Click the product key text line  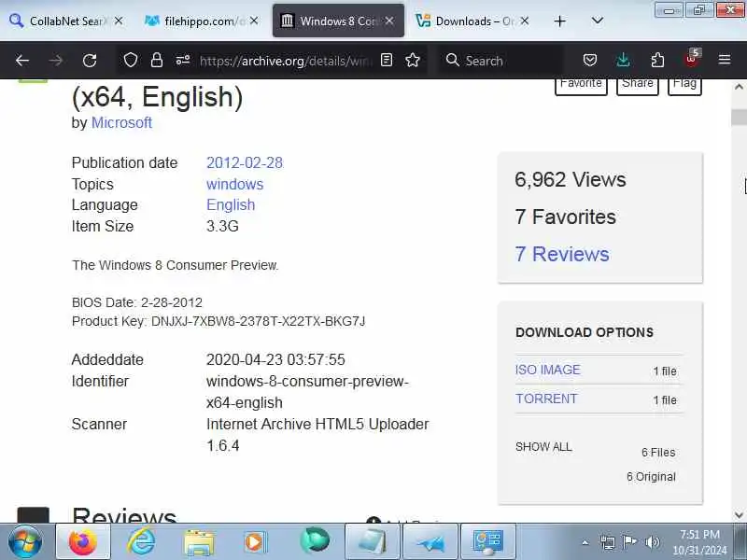218,321
